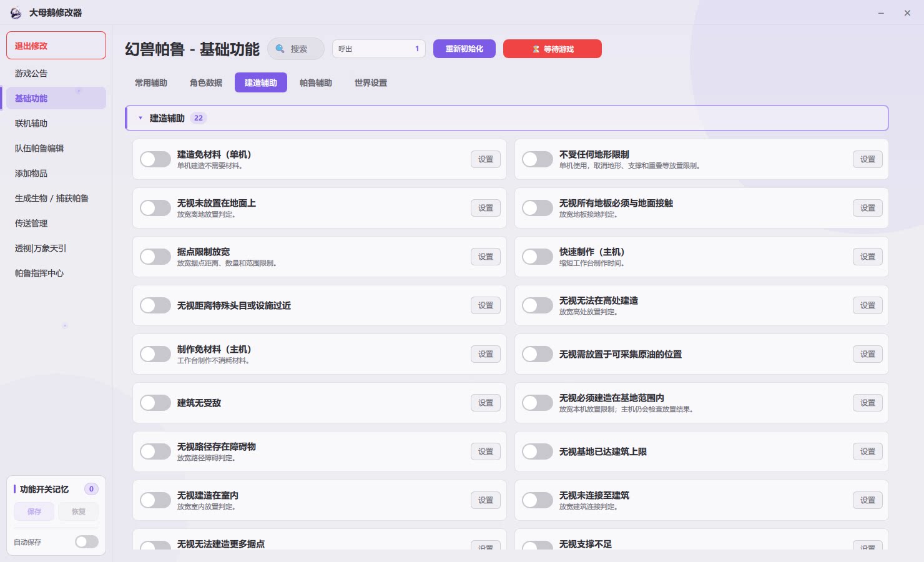Open 联机辅助 sidebar item
Image resolution: width=924 pixels, height=562 pixels.
[x=56, y=123]
